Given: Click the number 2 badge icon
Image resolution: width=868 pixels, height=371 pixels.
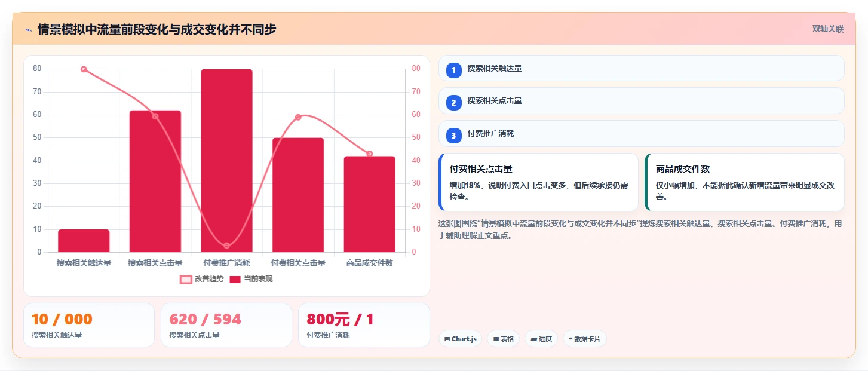Looking at the screenshot, I should click(453, 103).
